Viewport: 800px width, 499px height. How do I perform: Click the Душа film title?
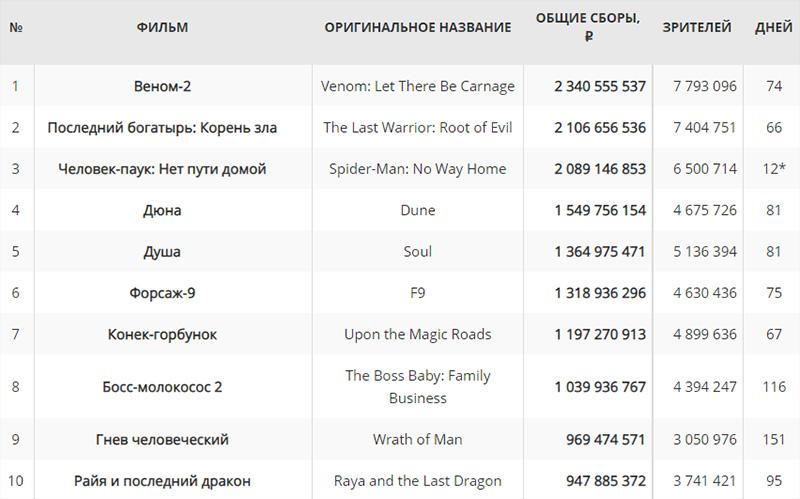[162, 252]
